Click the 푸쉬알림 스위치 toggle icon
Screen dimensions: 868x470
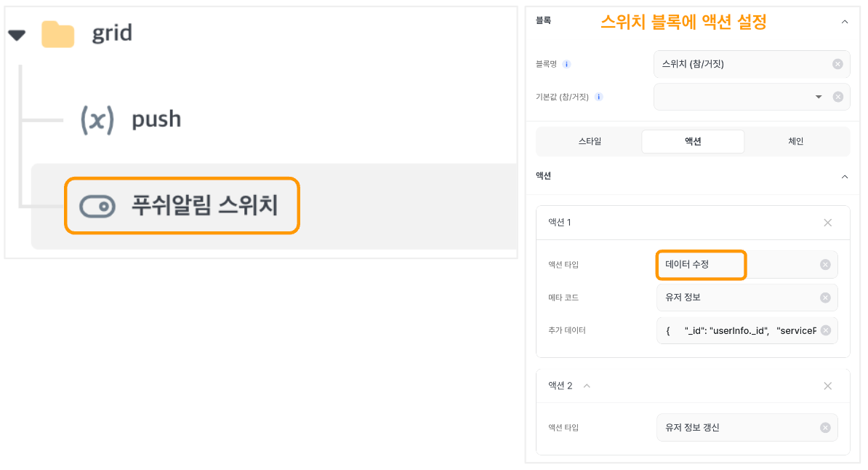tap(97, 206)
